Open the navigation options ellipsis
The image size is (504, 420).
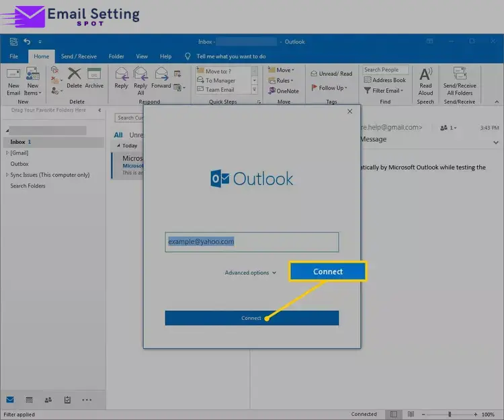tap(87, 400)
